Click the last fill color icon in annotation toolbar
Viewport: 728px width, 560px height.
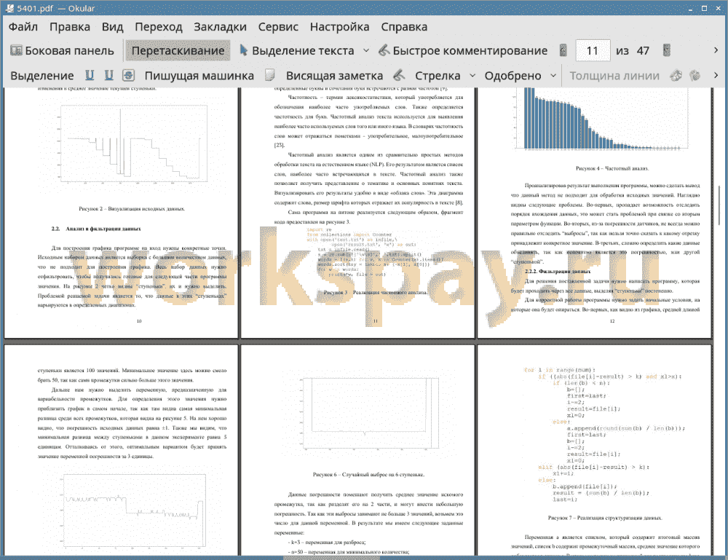click(695, 75)
